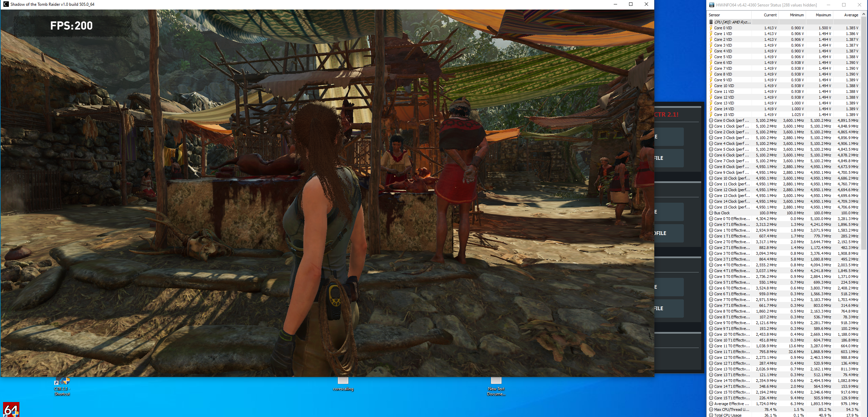The image size is (868, 417).
Task: Click the voltage bolt icon beside Core 10 VID
Action: 711,86
